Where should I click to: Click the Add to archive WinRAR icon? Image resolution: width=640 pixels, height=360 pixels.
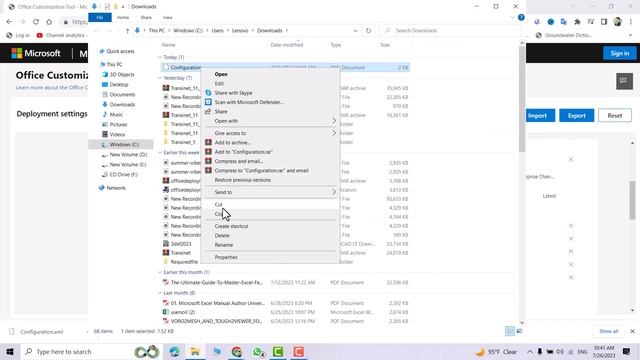click(208, 142)
